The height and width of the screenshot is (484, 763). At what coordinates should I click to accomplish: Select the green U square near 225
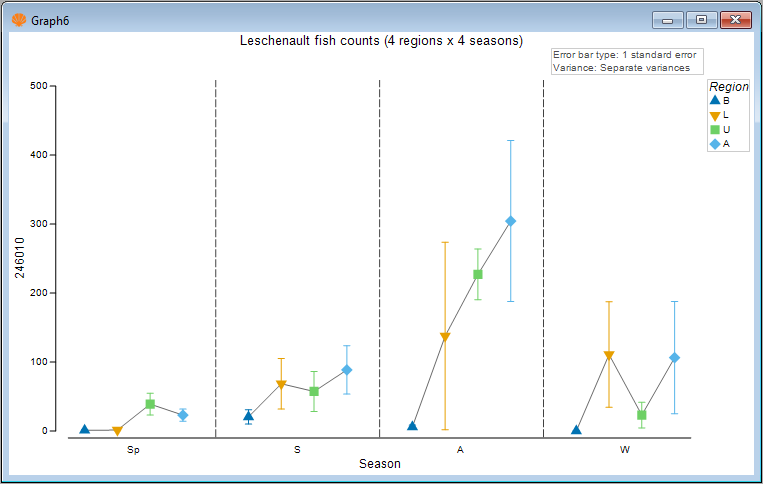478,274
